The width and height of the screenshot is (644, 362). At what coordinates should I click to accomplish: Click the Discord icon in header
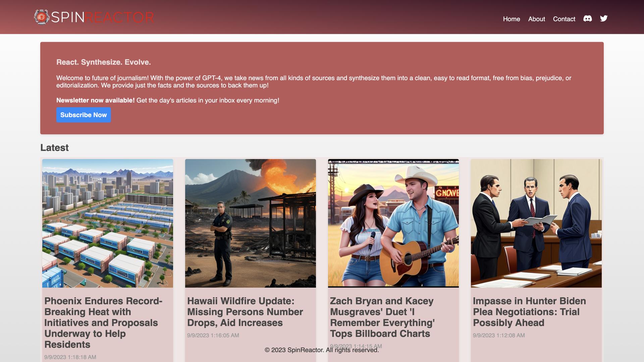(x=587, y=19)
